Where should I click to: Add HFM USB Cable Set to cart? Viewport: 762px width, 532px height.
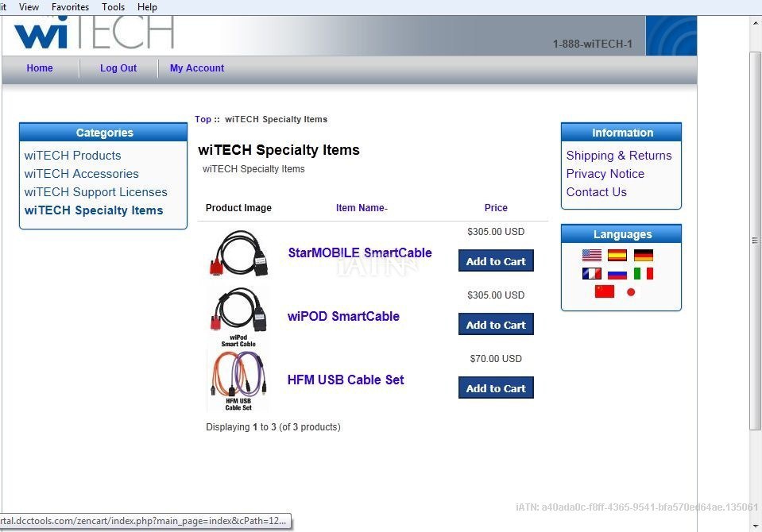496,388
